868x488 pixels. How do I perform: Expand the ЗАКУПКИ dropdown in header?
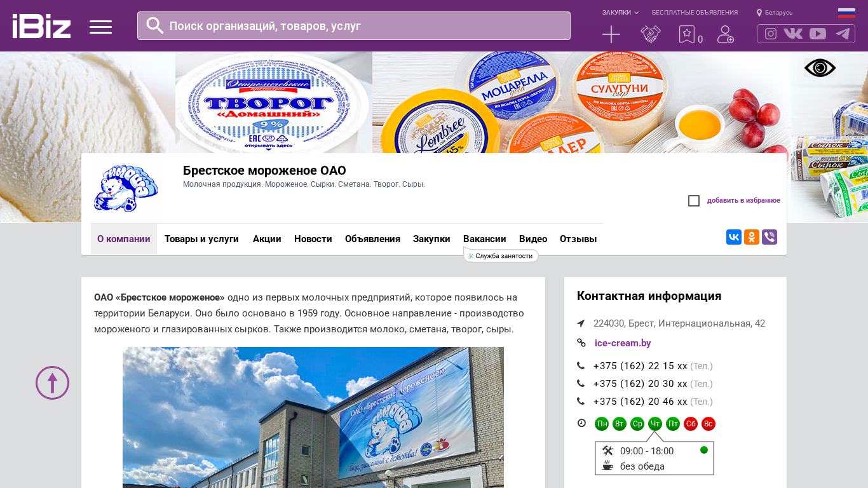coord(620,13)
